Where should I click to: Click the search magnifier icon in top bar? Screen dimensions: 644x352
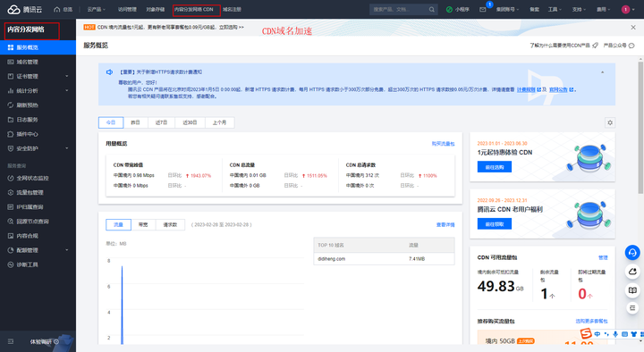pos(432,10)
